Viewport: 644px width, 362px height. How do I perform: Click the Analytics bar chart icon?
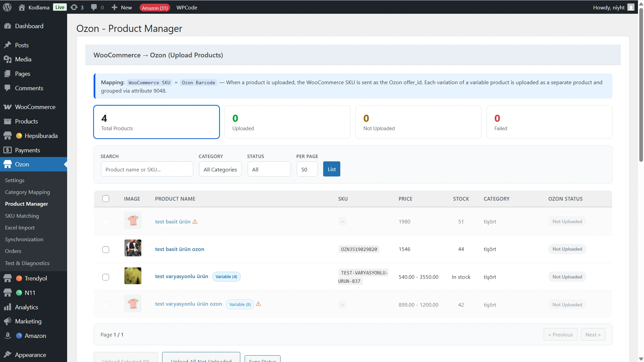[x=7, y=307]
